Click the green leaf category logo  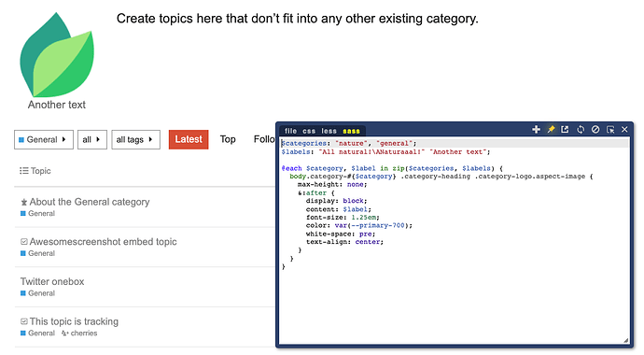pos(57,54)
